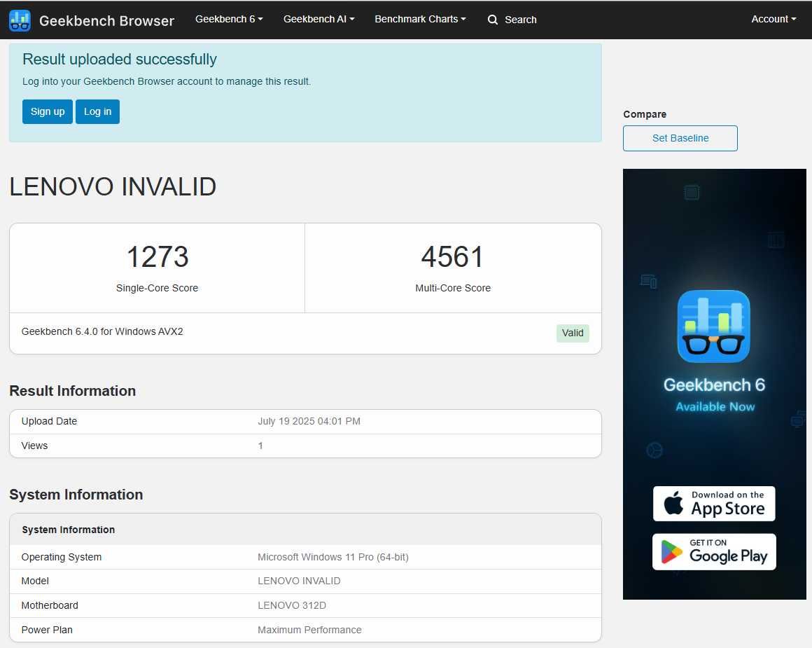Click 'Available Now' text in the ad
The width and height of the screenshot is (812, 648).
(715, 407)
